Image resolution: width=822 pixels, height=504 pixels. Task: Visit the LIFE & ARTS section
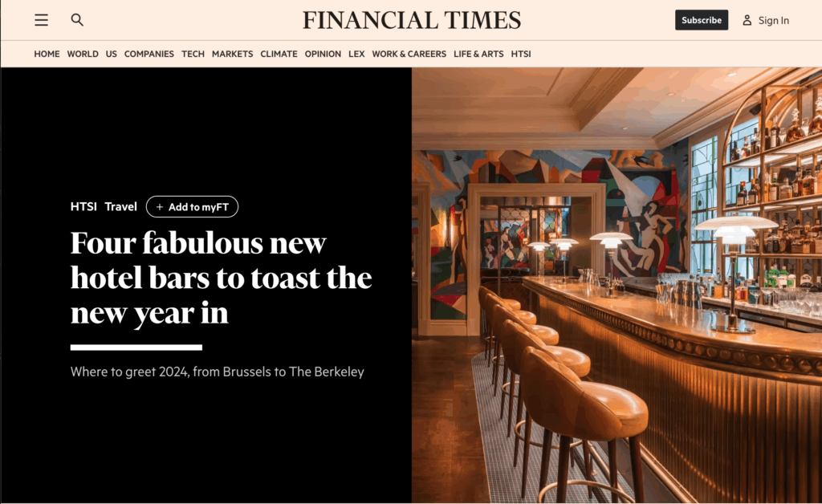pos(478,54)
